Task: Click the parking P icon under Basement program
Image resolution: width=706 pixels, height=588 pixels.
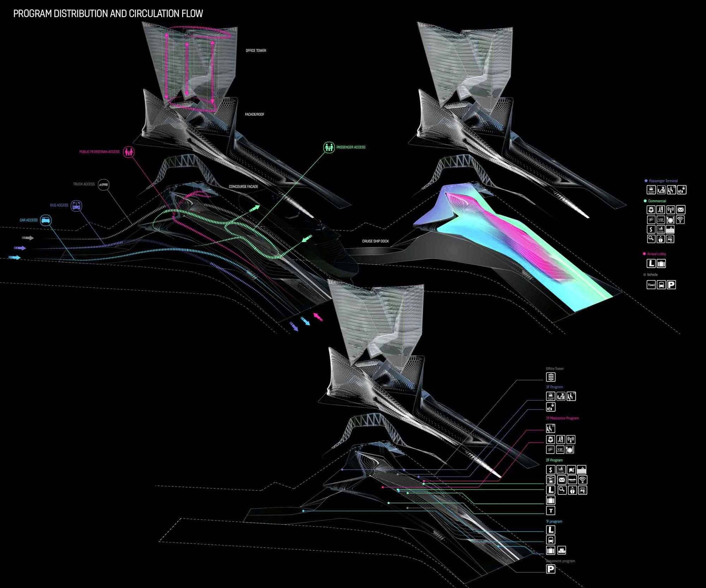Action: tap(550, 569)
